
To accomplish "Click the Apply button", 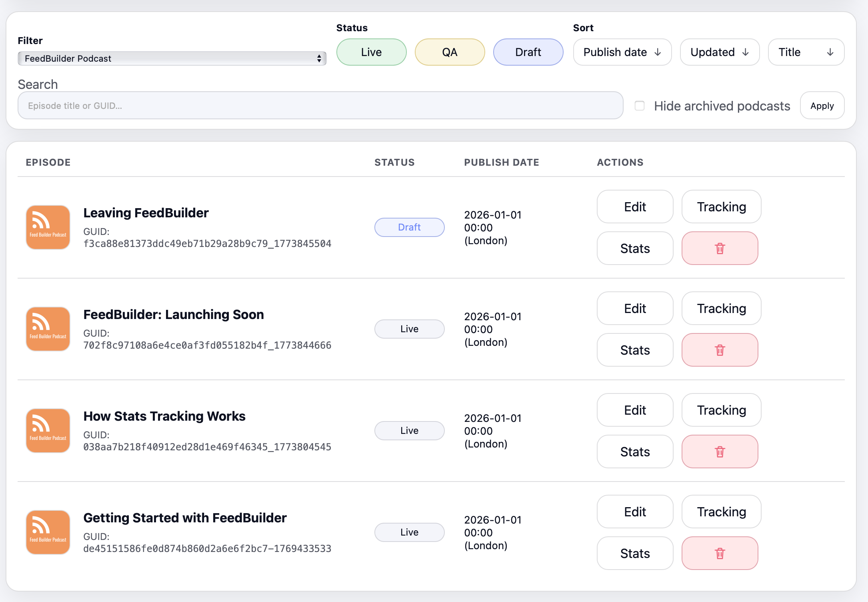I will click(x=822, y=106).
